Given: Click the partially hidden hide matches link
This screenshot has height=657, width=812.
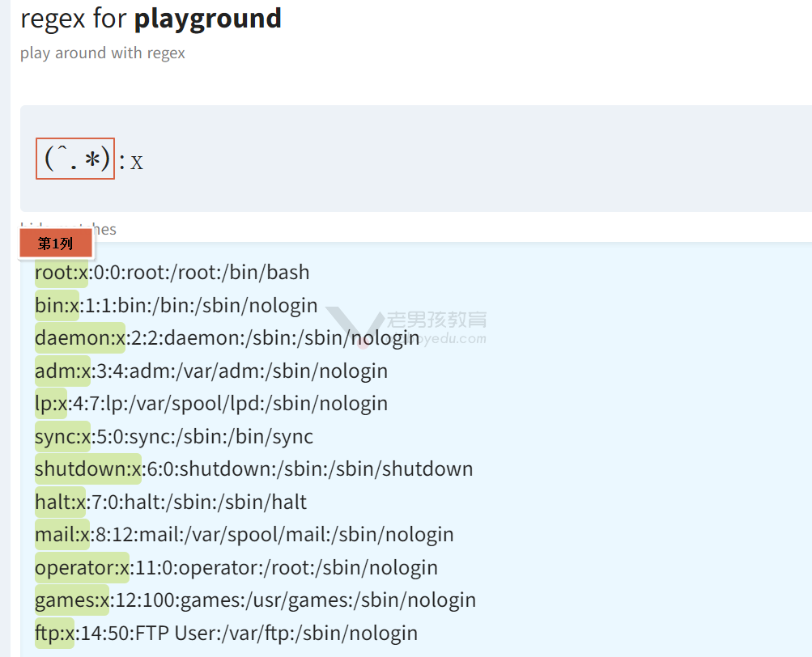Looking at the screenshot, I should (x=68, y=229).
